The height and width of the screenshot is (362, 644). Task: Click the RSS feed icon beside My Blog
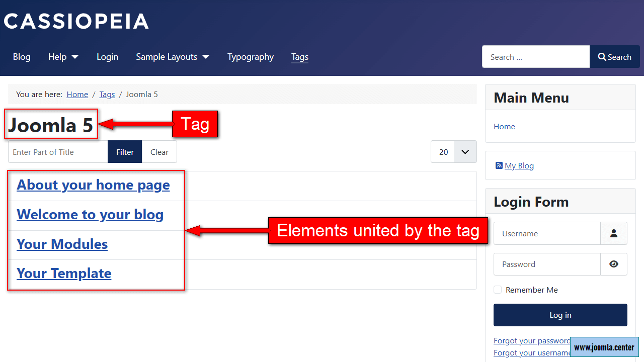499,165
